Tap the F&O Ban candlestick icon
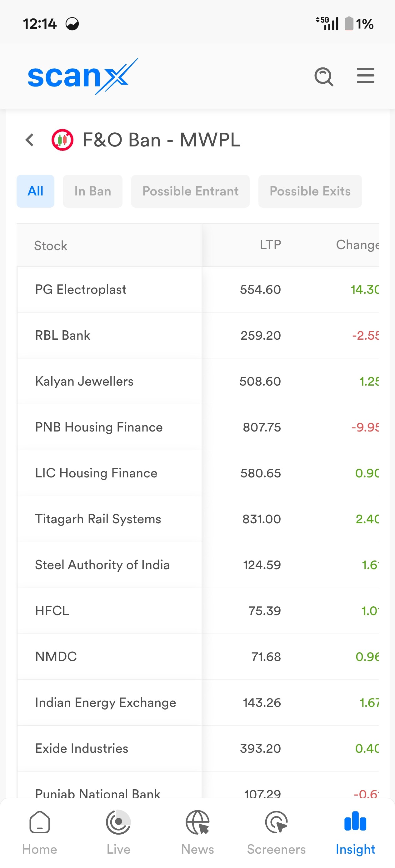This screenshot has width=395, height=868. (62, 140)
